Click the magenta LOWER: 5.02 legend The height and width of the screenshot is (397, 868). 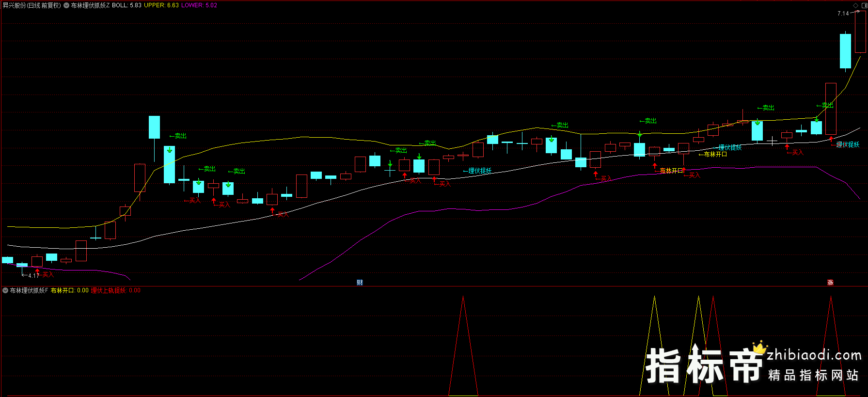[199, 5]
